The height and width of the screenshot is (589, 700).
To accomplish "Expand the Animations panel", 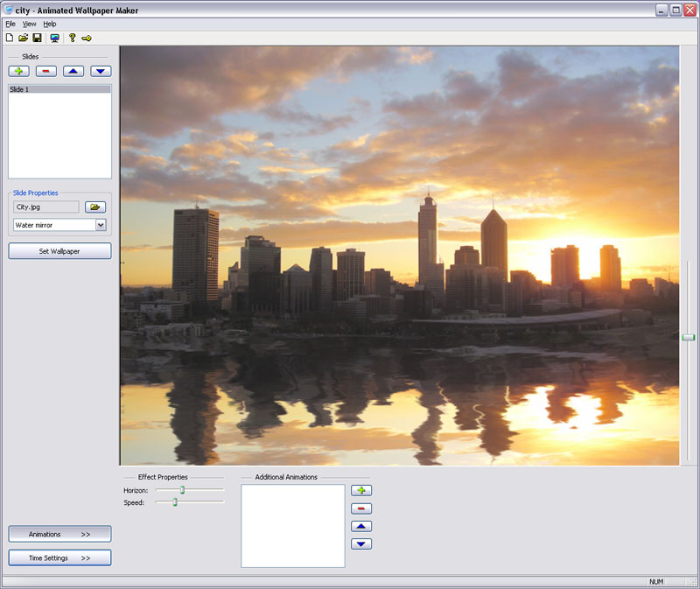I will tap(59, 534).
